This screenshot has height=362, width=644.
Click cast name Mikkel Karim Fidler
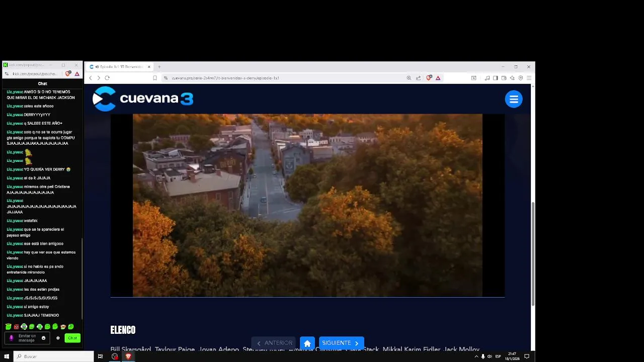(411, 349)
